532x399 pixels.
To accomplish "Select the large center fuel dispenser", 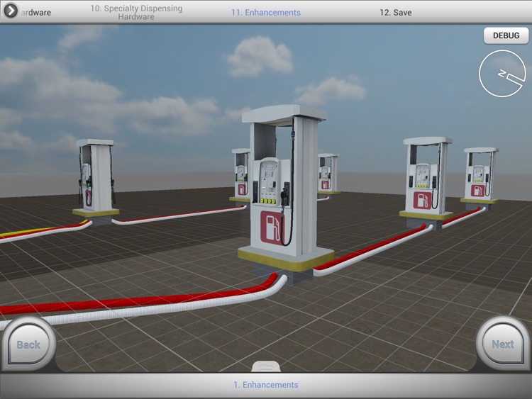I will coord(284,188).
